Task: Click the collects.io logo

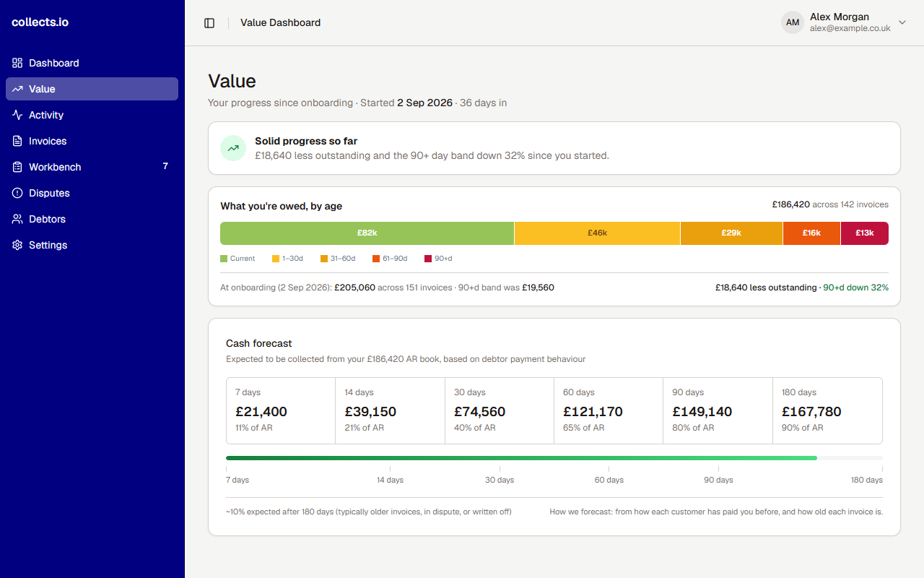Action: pos(40,22)
